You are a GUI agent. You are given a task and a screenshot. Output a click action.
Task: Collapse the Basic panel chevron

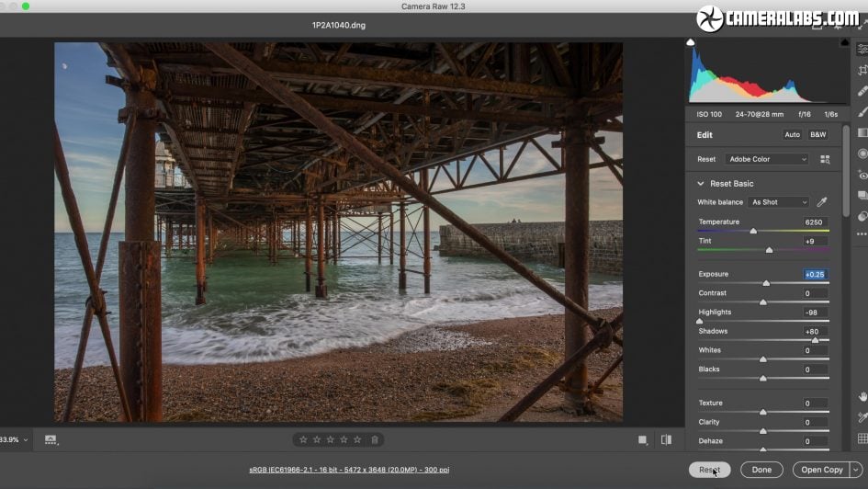701,183
